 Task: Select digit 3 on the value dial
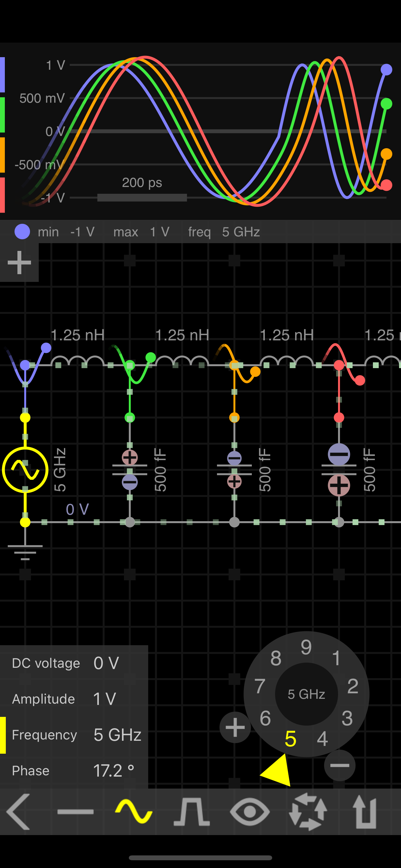tap(347, 718)
